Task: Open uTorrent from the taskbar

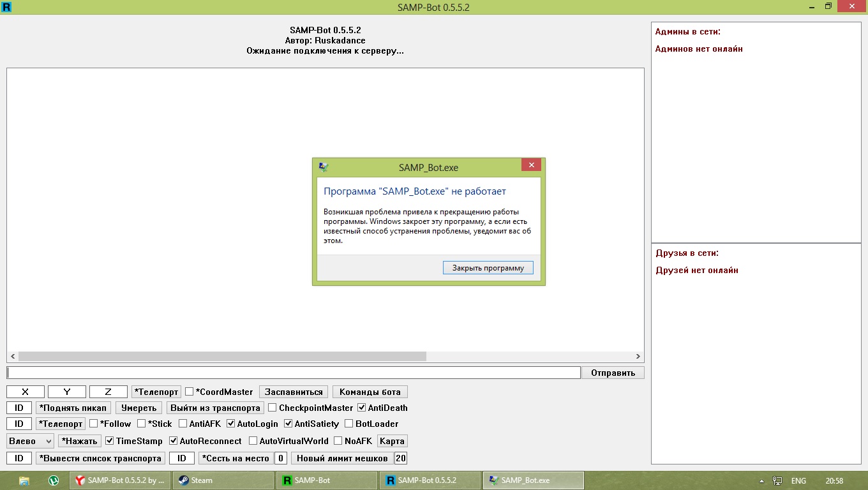Action: tap(54, 480)
